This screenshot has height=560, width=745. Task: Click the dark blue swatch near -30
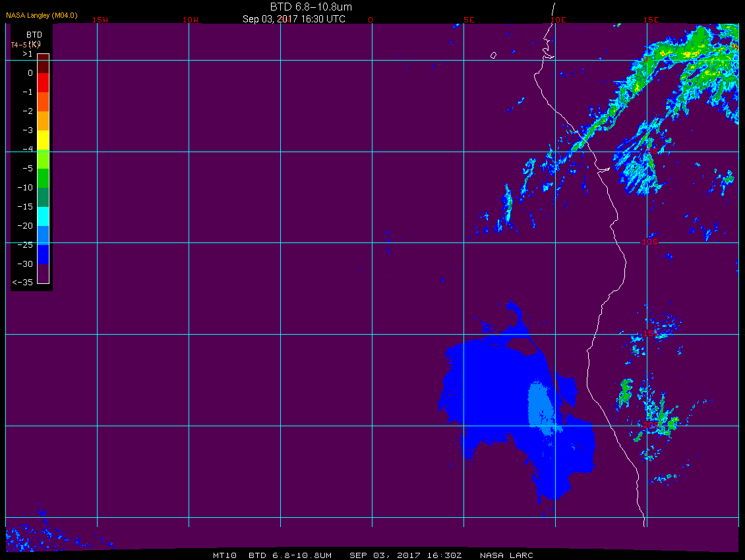pos(44,254)
